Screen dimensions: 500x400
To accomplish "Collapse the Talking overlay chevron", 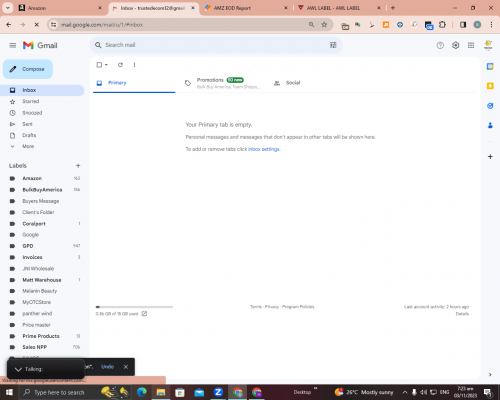I will pyautogui.click(x=18, y=369).
